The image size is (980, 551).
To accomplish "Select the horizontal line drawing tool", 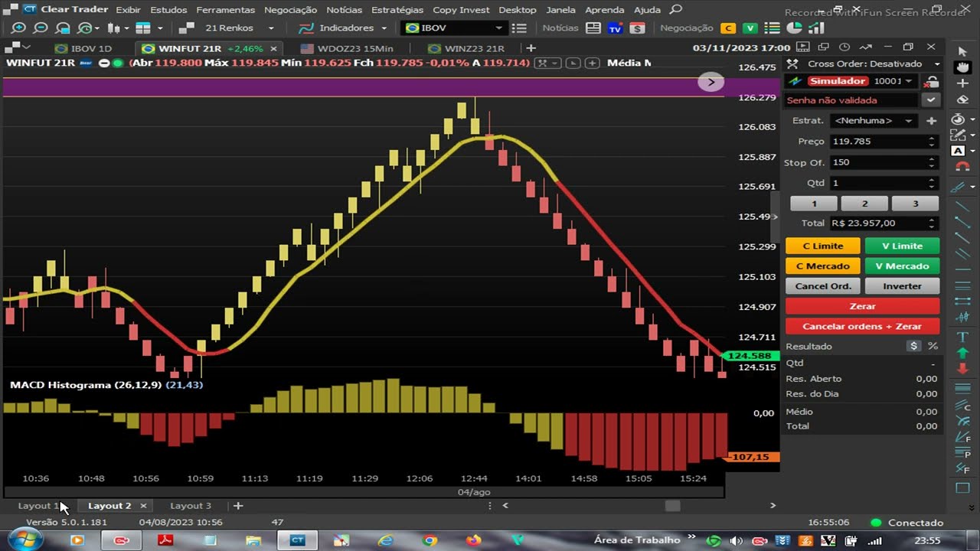I will pos(962,268).
